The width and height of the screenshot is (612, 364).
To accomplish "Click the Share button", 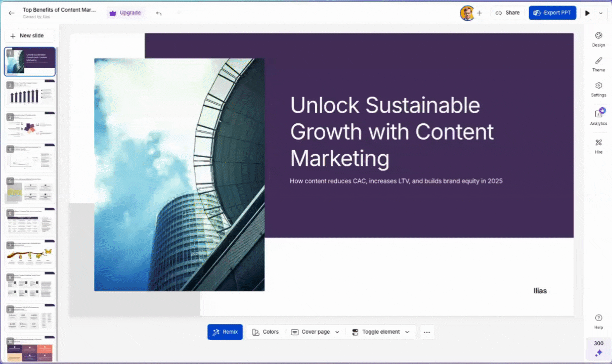I will 507,13.
